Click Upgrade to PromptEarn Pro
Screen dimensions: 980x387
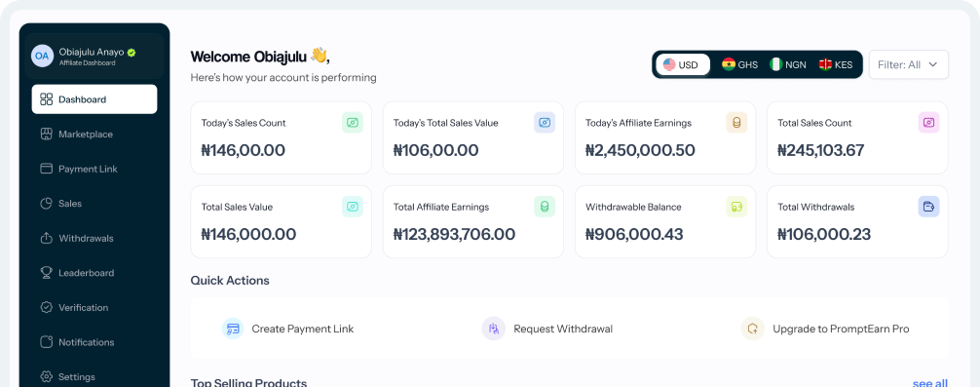point(825,329)
